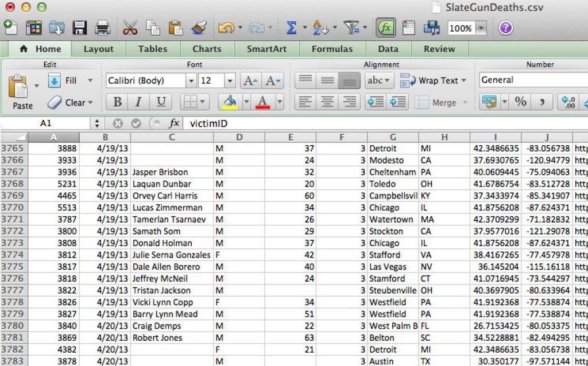Expand the font size 12 dropdown
The image size is (588, 366).
coord(230,81)
